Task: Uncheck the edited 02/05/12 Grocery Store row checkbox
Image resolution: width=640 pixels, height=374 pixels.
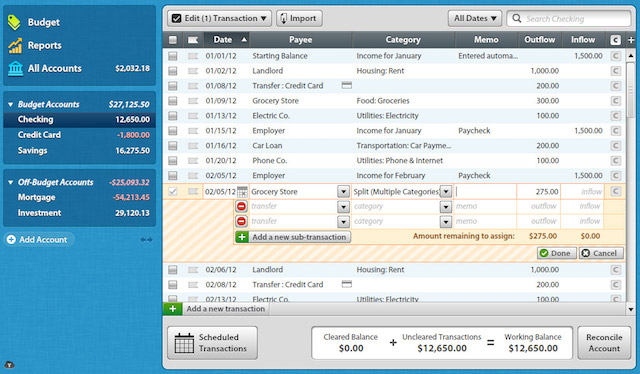Action: 173,191
